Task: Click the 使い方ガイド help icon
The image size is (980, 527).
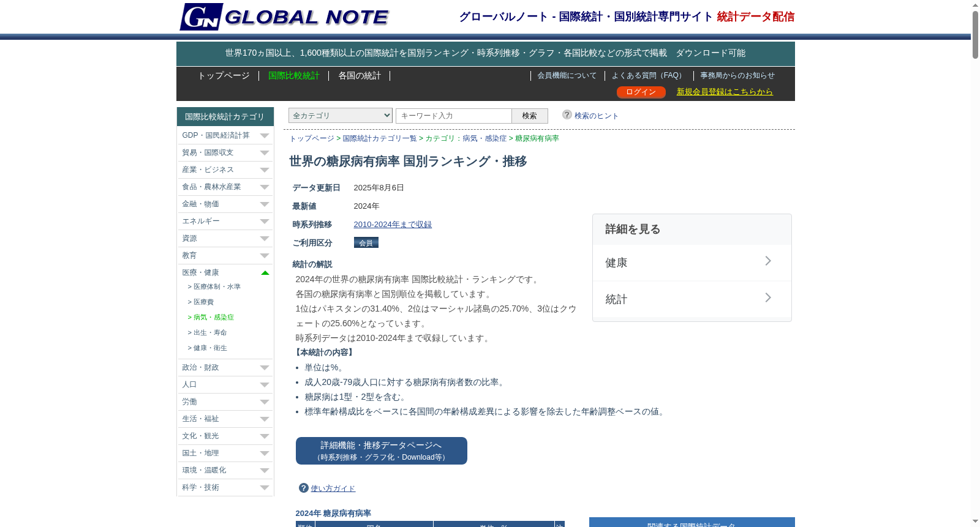Action: tap(303, 488)
